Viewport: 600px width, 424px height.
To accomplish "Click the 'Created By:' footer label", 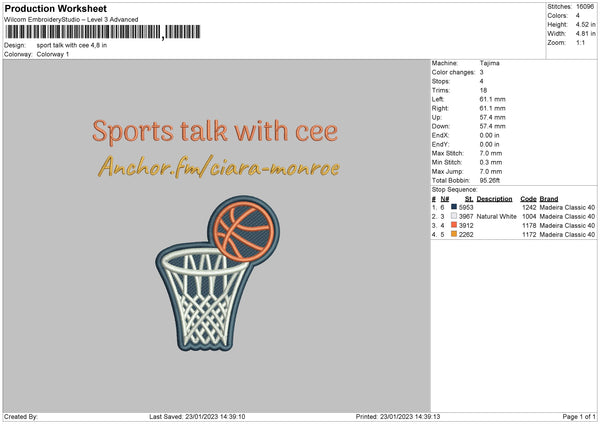I will 21,417.
